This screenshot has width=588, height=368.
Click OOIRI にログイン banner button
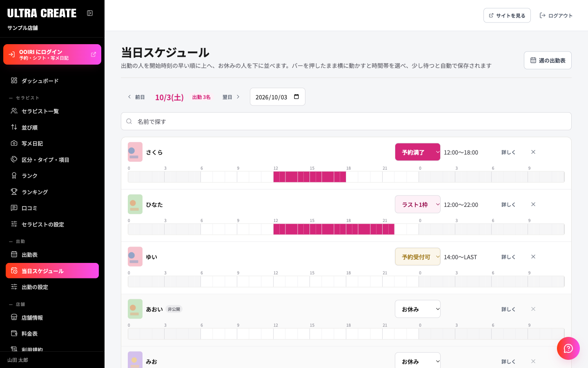52,54
